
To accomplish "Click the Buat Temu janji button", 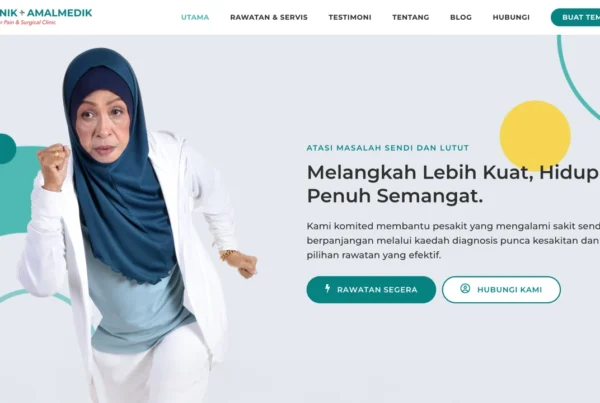I will coord(576,17).
